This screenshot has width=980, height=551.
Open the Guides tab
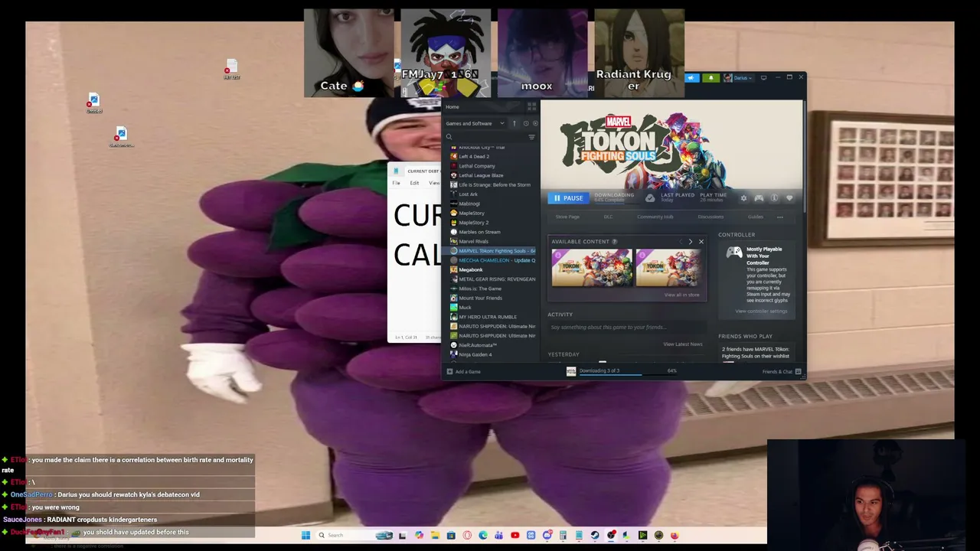point(756,217)
